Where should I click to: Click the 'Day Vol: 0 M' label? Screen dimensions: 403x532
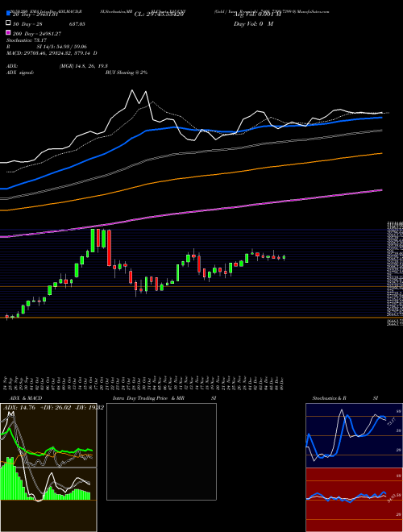[x=253, y=23]
